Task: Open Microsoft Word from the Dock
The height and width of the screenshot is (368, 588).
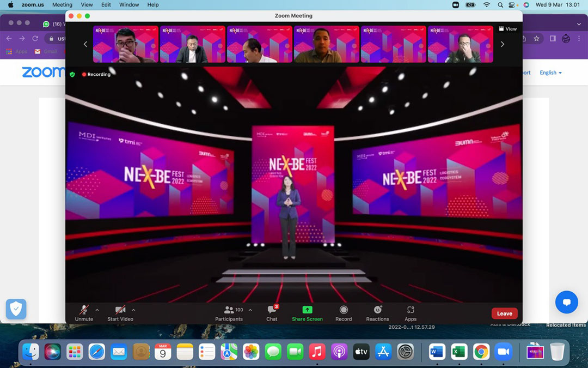Action: click(x=437, y=352)
